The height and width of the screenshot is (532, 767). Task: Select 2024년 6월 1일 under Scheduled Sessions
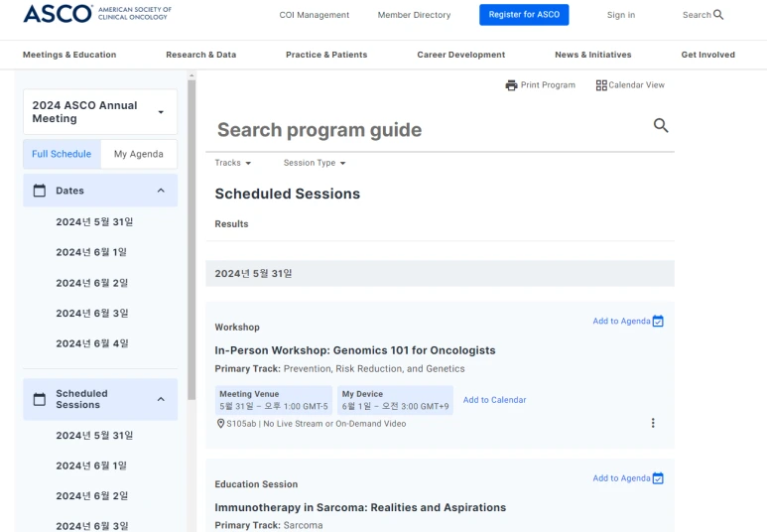[91, 465]
